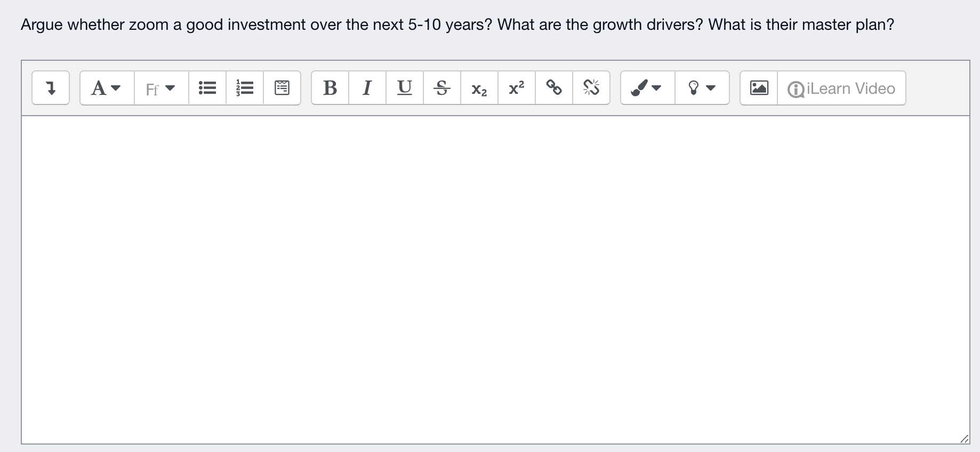Image resolution: width=980 pixels, height=452 pixels.
Task: Open the paragraph styles dropdown
Action: pyautogui.click(x=107, y=88)
